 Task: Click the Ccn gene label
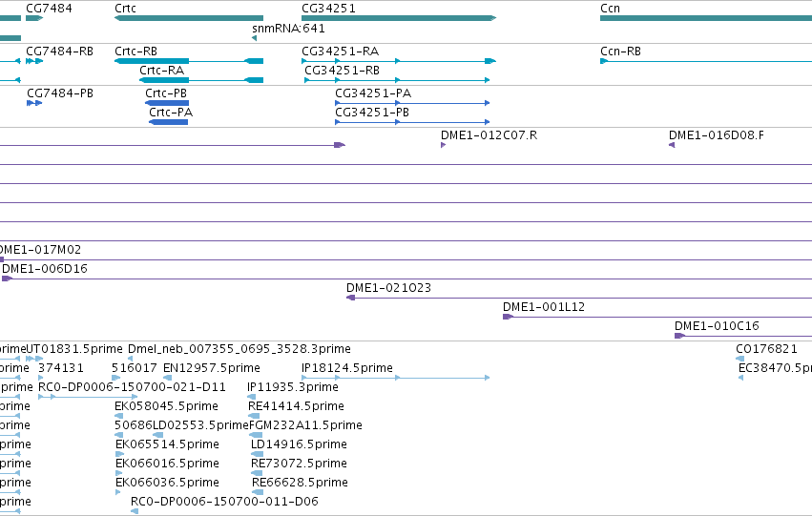[x=610, y=9]
